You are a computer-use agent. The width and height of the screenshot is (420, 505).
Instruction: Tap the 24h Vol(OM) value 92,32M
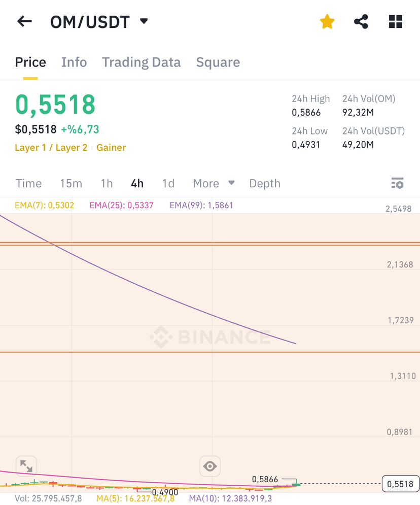coord(358,112)
